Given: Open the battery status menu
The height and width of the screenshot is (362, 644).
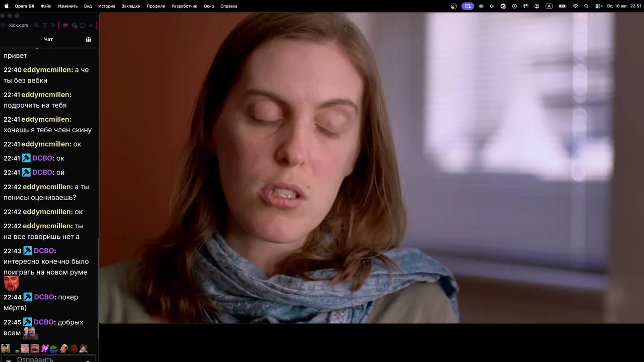Looking at the screenshot, I should coord(562,6).
